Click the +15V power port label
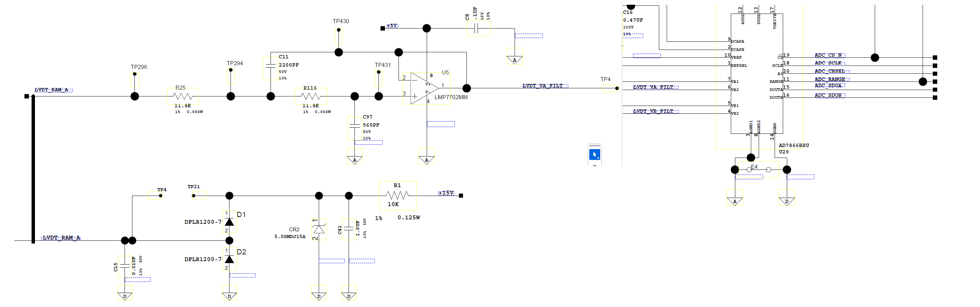 pos(446,193)
